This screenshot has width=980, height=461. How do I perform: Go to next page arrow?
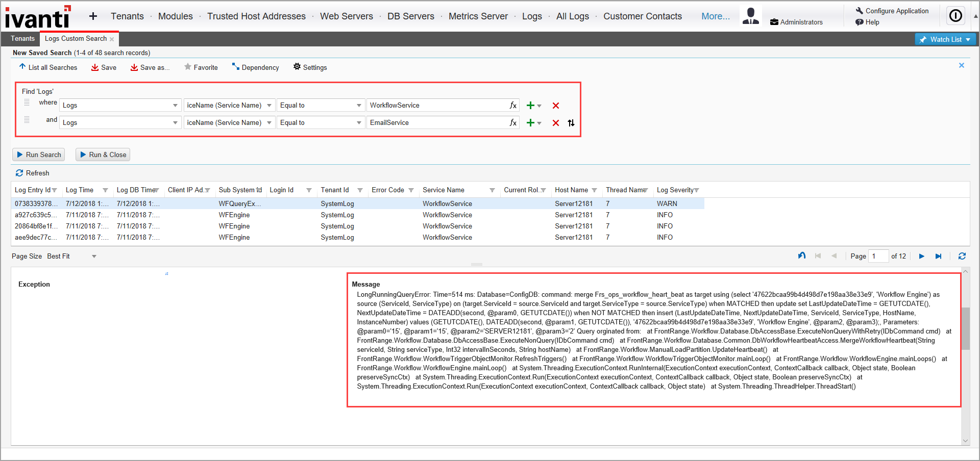[921, 256]
